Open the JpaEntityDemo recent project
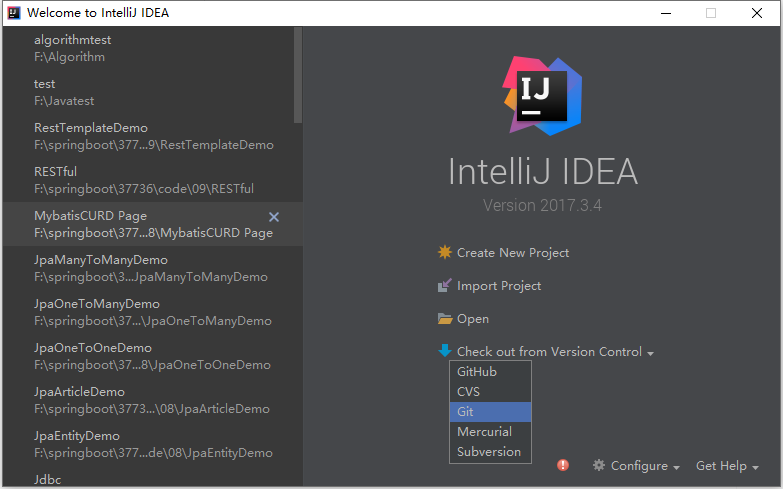 point(152,444)
